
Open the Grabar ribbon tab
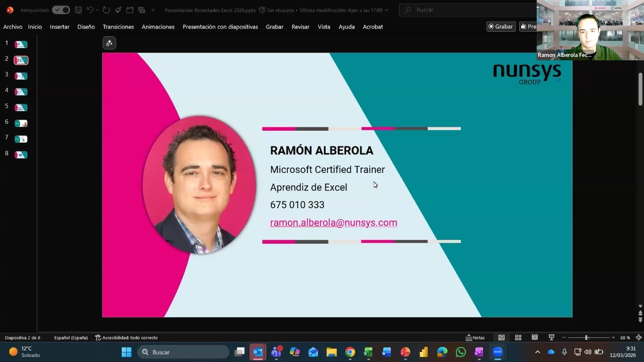275,27
